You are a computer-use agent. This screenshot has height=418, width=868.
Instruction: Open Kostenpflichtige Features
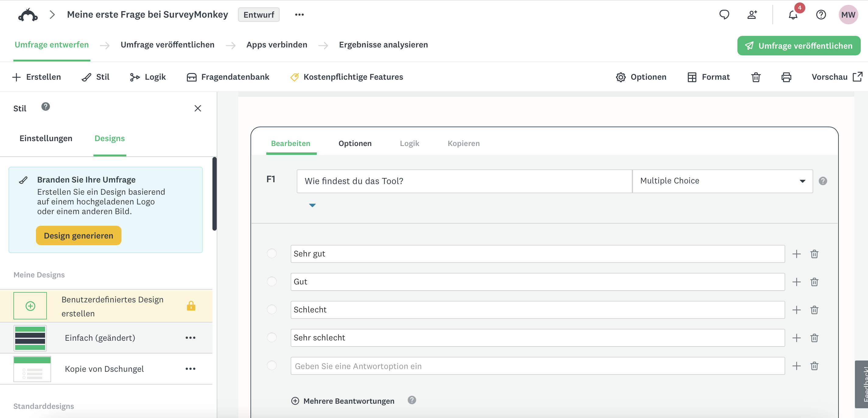(346, 77)
